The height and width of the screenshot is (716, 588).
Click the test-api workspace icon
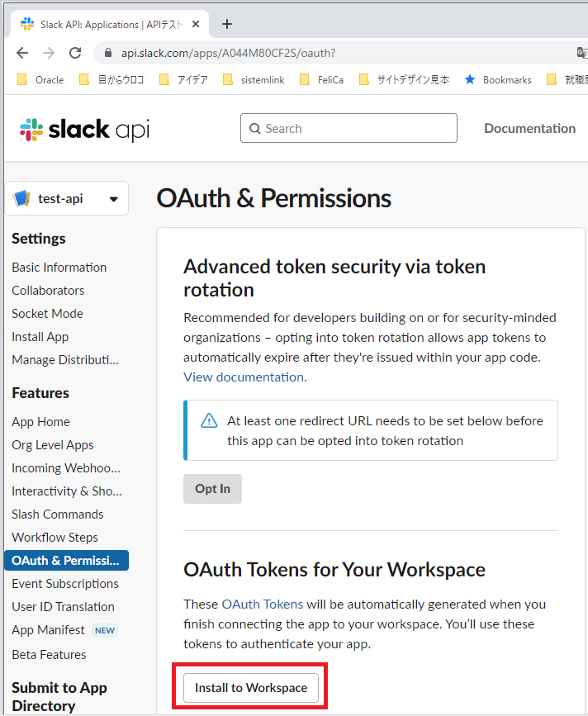tap(23, 197)
